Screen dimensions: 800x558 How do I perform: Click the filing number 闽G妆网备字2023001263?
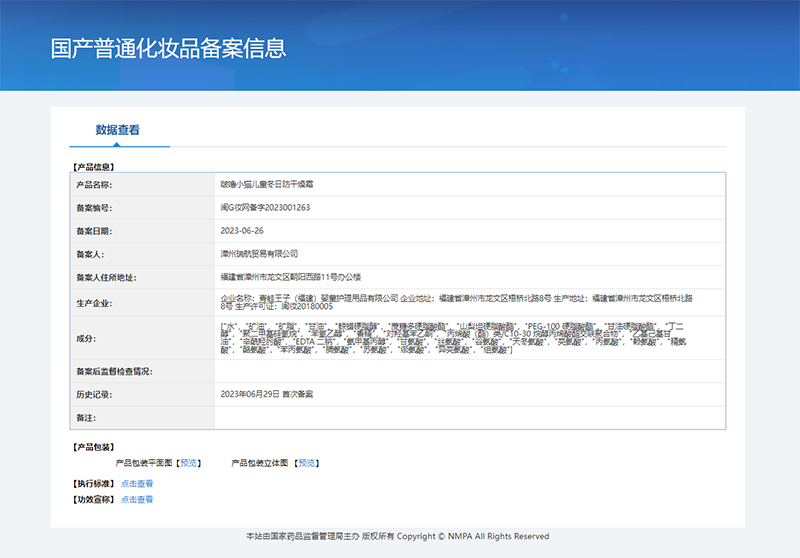pos(265,208)
